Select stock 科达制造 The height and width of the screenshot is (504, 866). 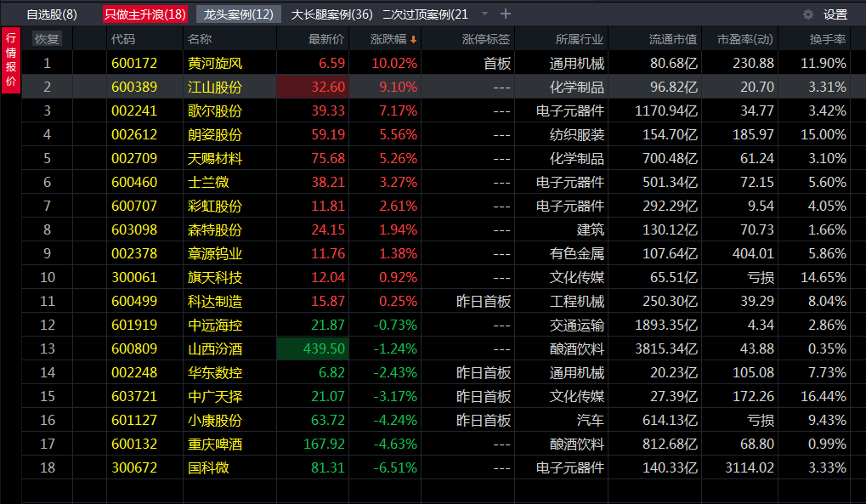215,301
